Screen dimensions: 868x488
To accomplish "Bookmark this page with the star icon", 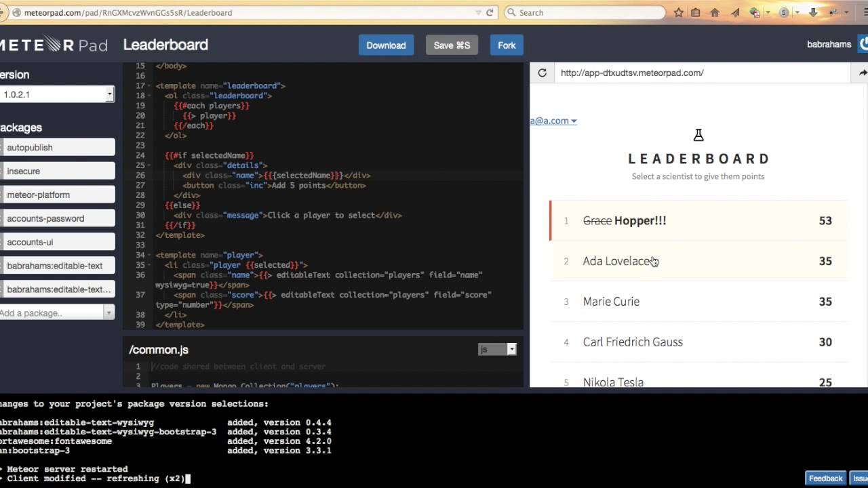I will click(x=678, y=12).
